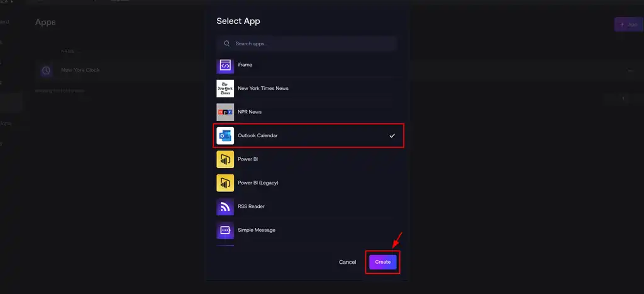The width and height of the screenshot is (644, 294).
Task: Uncheck the Outlook Calendar checkmark
Action: [392, 136]
